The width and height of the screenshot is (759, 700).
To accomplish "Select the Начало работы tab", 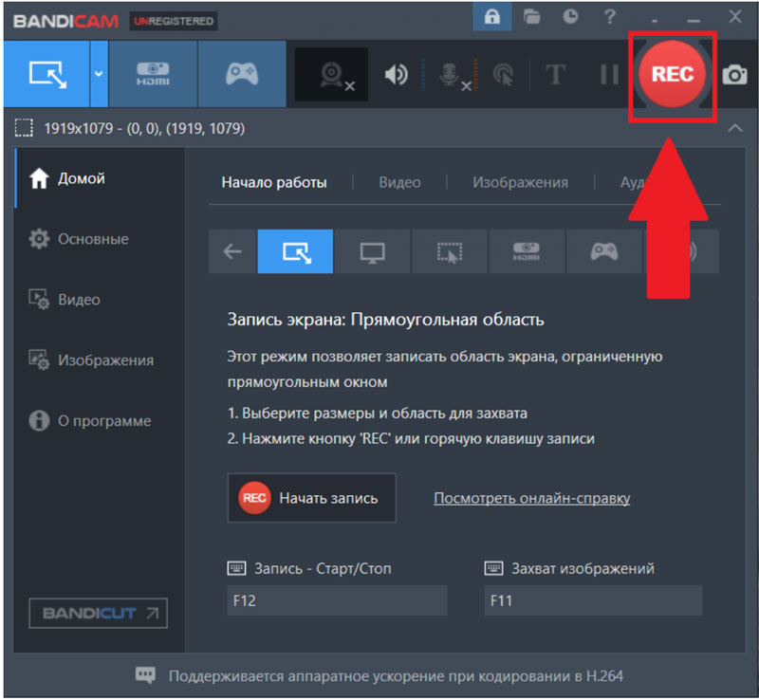I will pyautogui.click(x=274, y=182).
